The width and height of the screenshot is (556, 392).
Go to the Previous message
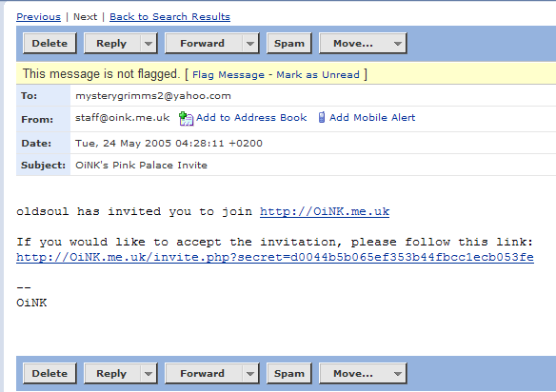coord(38,17)
